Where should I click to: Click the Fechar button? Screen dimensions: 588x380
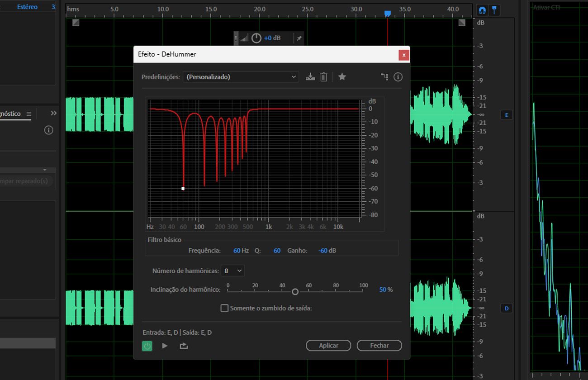[x=379, y=345]
